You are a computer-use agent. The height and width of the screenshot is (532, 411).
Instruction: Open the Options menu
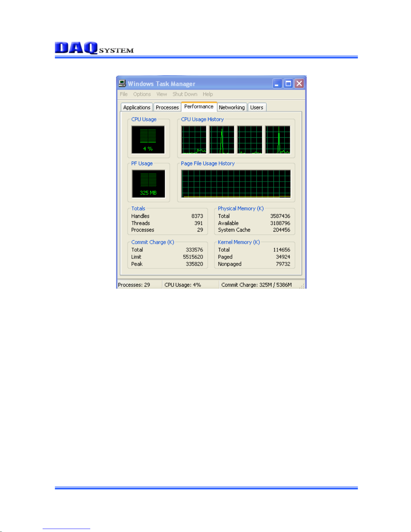pos(142,94)
